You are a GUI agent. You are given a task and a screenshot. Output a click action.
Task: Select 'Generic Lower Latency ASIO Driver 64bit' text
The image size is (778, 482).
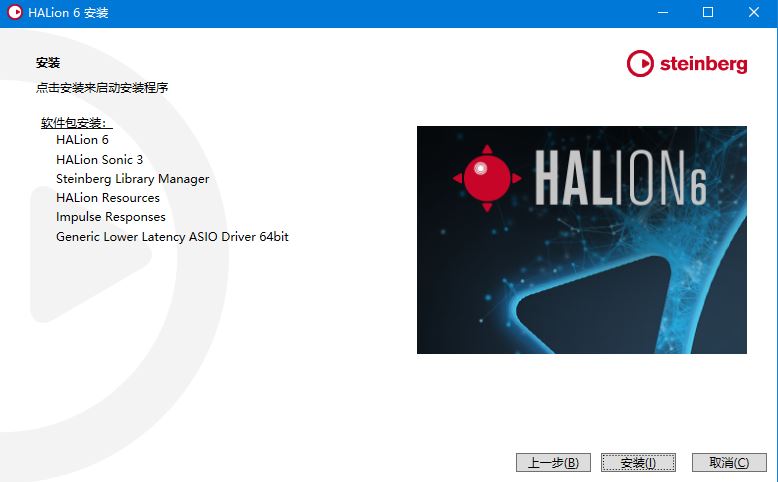[x=172, y=236]
